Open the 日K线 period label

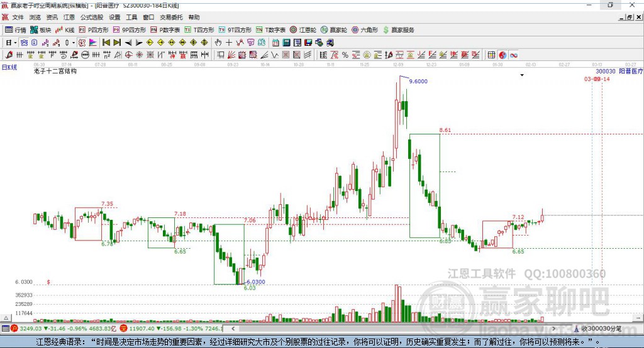click(x=9, y=67)
